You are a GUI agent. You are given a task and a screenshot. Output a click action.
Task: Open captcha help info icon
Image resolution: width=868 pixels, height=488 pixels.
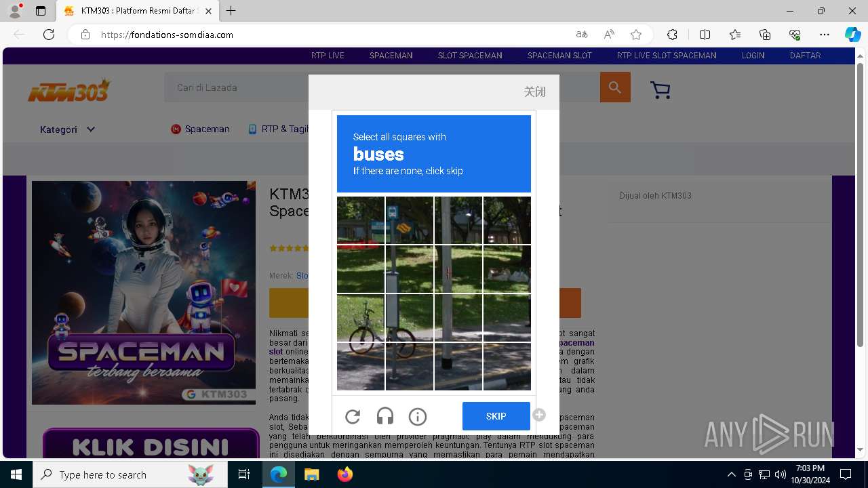[418, 417]
